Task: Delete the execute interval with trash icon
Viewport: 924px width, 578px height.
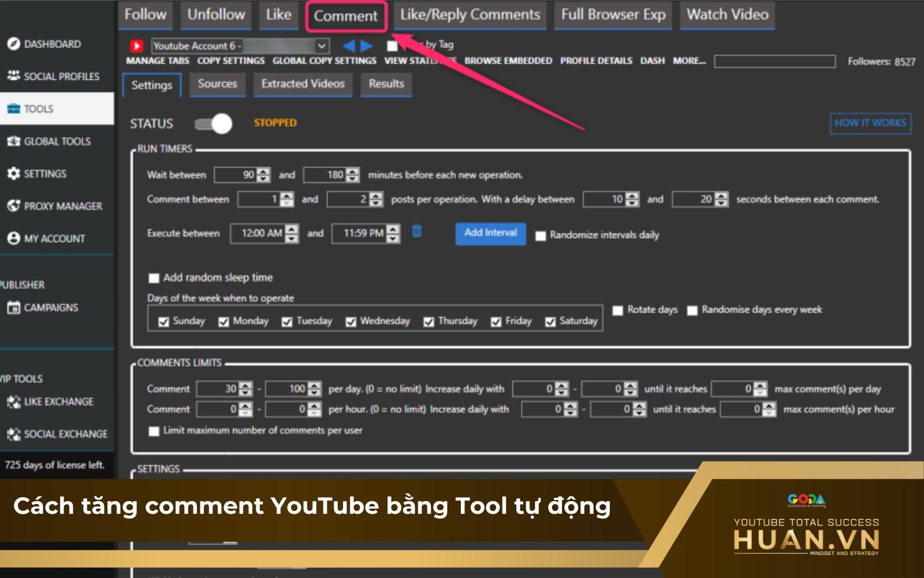Action: (x=416, y=231)
